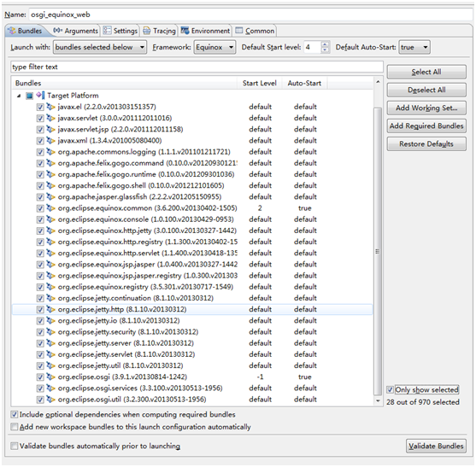Click Add Required Bundles button
This screenshot has height=467, width=476.
[x=426, y=126]
